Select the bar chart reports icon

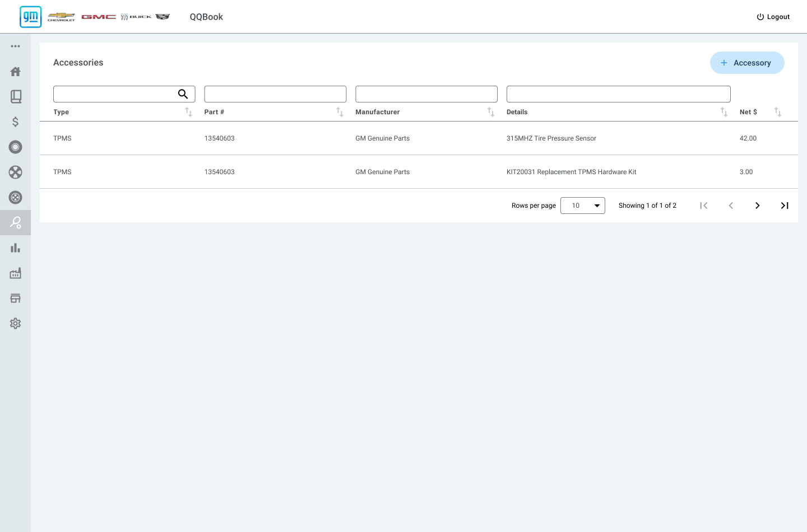[15, 248]
